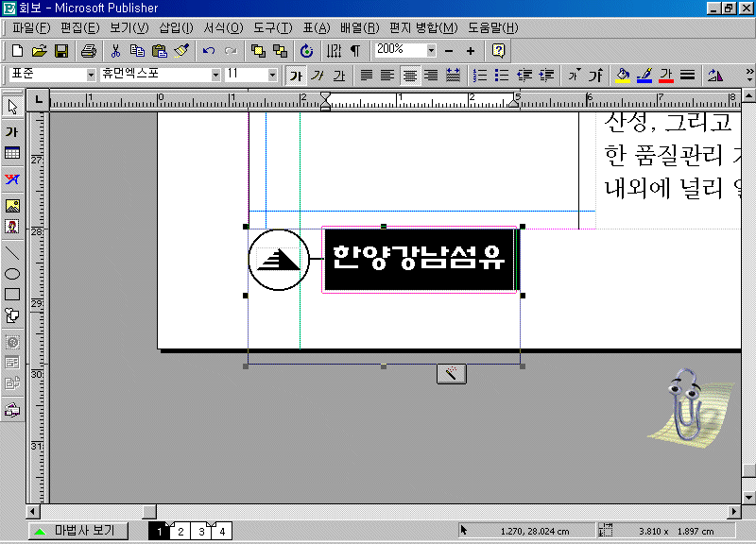
Task: Open line/border style options
Action: [688, 76]
